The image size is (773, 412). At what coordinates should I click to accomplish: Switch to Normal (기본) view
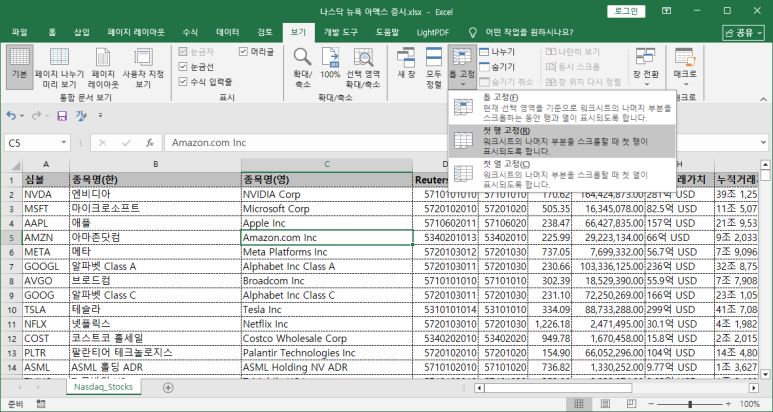point(20,68)
